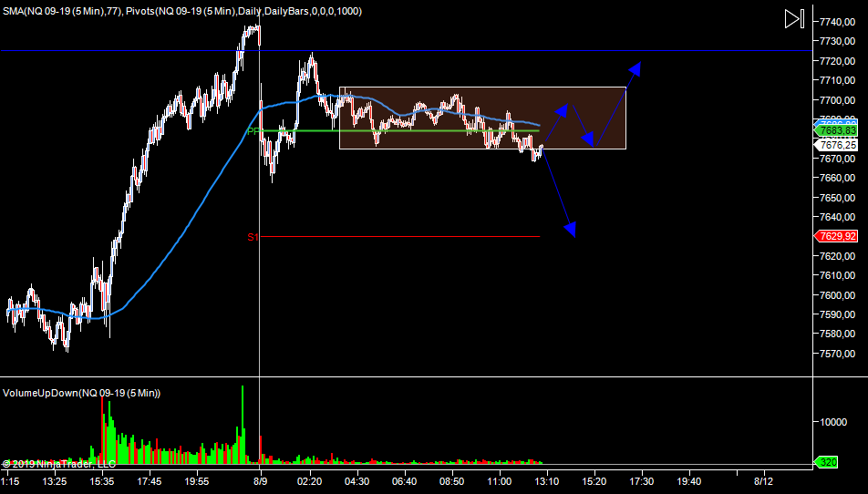The image size is (868, 494).
Task: Select the red 7629,92 S1 price marker
Action: click(837, 236)
